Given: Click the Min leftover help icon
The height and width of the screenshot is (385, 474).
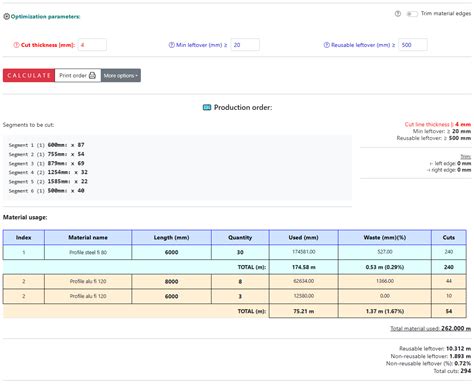Looking at the screenshot, I should click(x=171, y=45).
